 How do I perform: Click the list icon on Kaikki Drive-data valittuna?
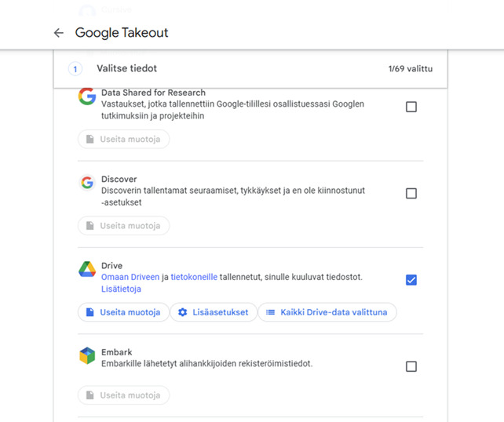tap(270, 312)
